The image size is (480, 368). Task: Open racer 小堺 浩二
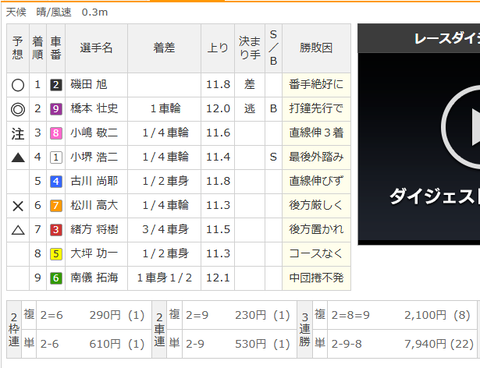point(94,157)
